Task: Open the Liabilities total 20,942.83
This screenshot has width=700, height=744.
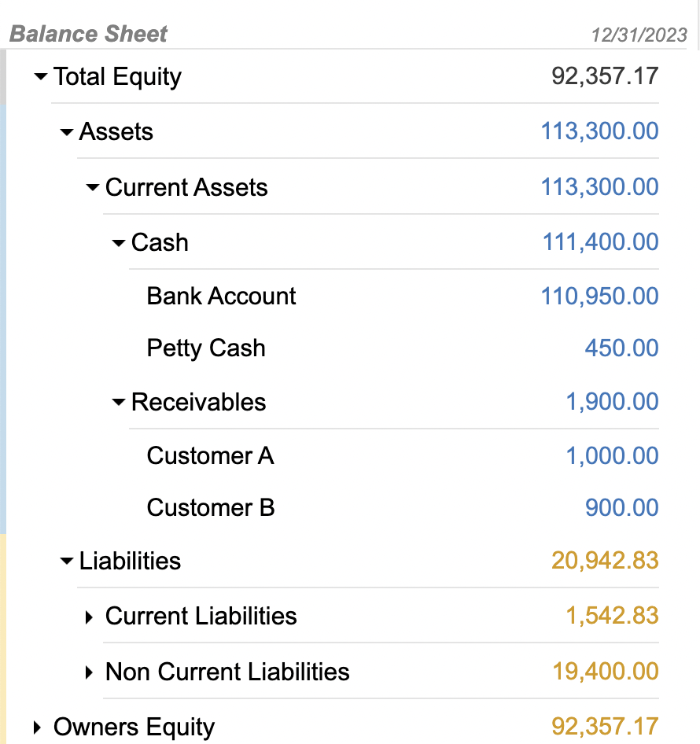Action: tap(604, 561)
